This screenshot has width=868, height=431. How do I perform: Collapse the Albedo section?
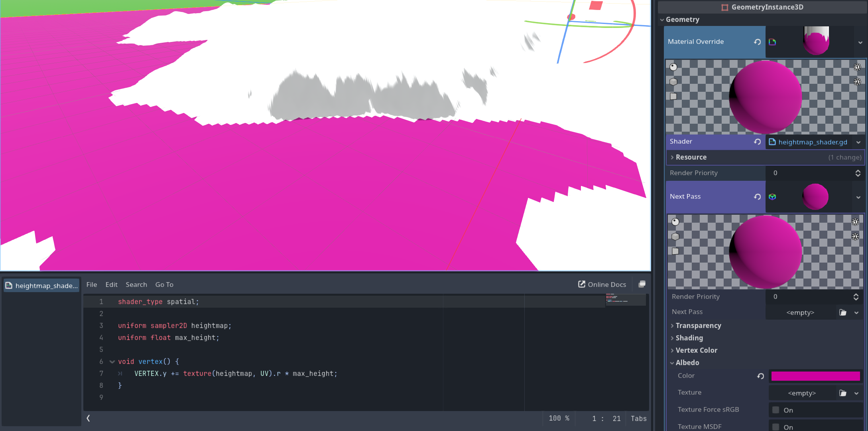[687, 363]
